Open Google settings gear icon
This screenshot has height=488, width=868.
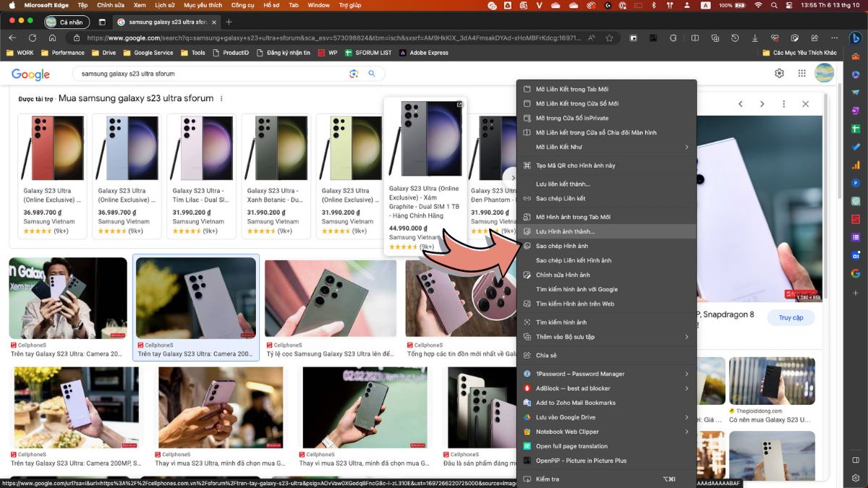point(779,73)
